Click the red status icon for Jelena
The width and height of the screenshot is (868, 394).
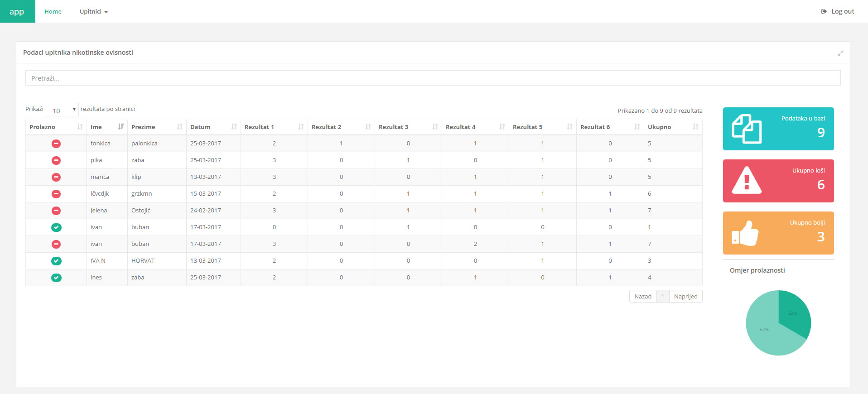[x=56, y=211]
